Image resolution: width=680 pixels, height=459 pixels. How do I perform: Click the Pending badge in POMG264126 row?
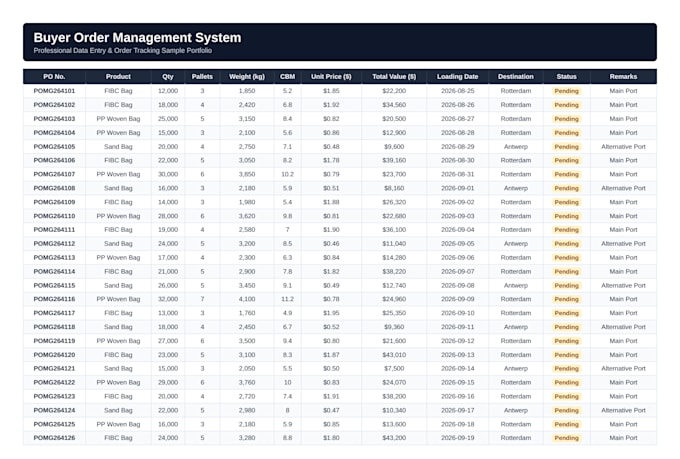click(x=566, y=438)
